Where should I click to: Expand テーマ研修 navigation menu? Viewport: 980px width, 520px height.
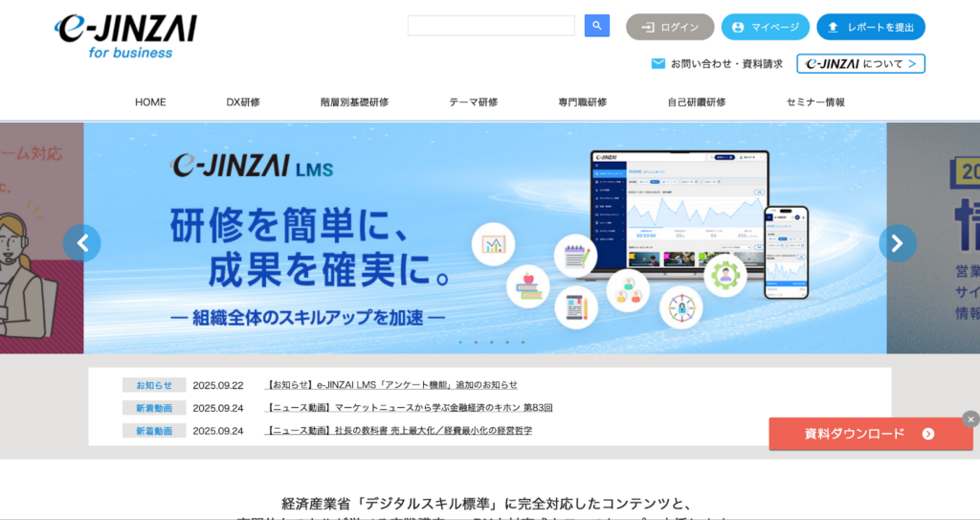473,102
